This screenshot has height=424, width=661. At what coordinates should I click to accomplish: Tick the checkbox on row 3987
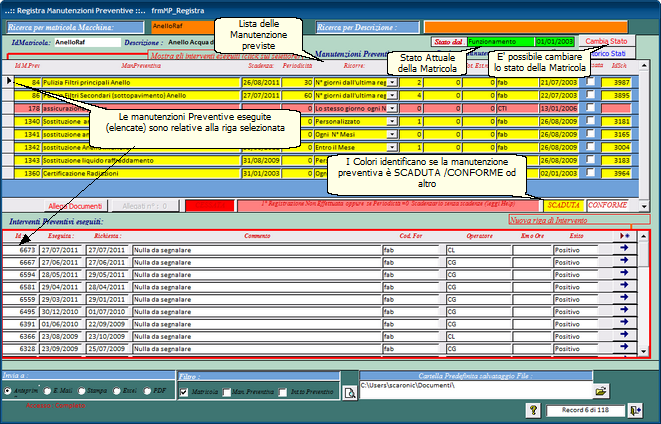pyautogui.click(x=591, y=81)
